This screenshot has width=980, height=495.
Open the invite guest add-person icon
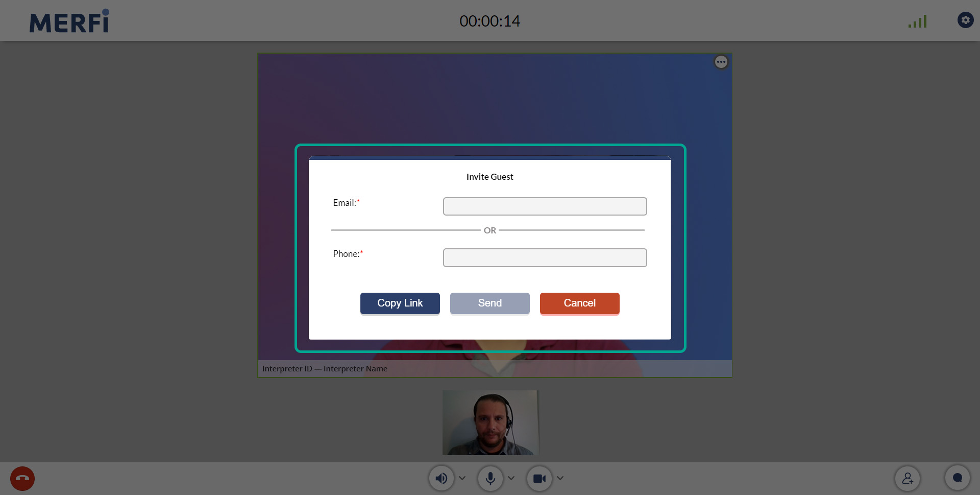[908, 479]
